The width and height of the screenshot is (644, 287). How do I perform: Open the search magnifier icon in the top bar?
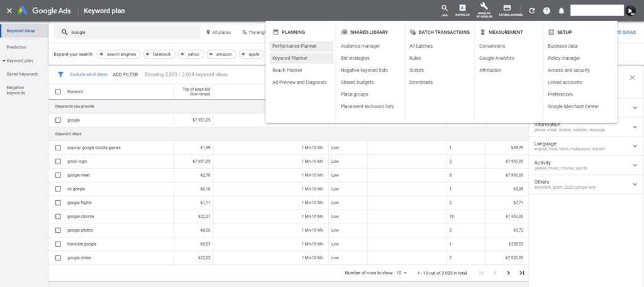[445, 8]
